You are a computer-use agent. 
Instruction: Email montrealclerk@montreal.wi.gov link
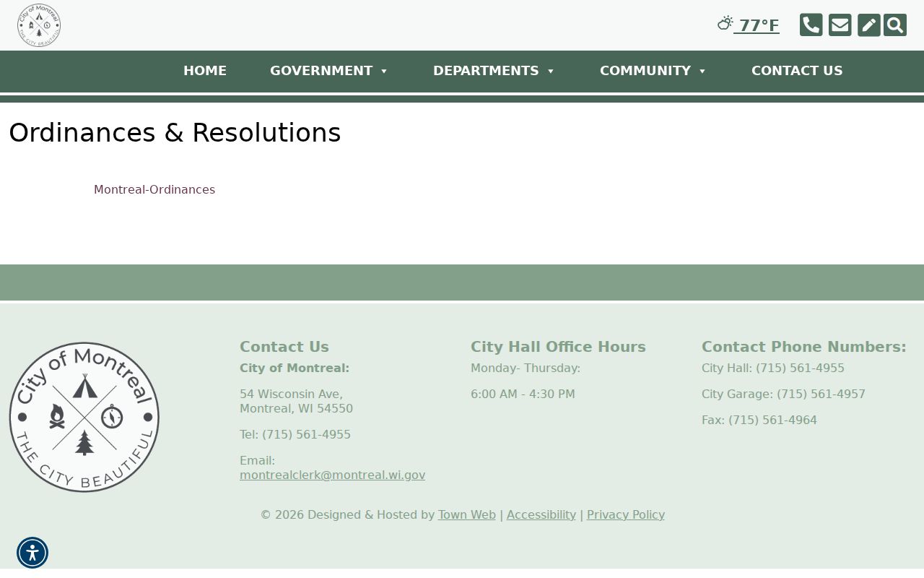[x=332, y=475]
